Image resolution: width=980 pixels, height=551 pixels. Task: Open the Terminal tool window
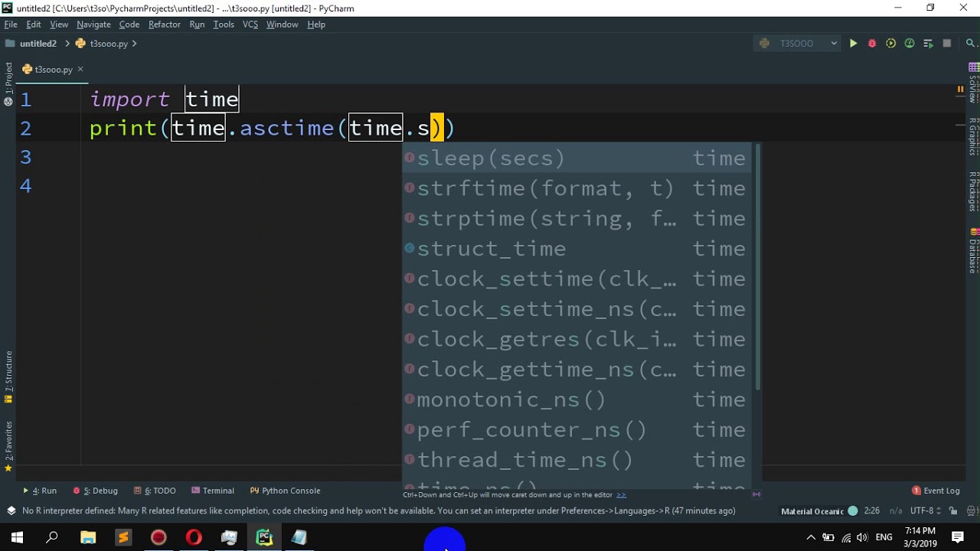tap(213, 491)
